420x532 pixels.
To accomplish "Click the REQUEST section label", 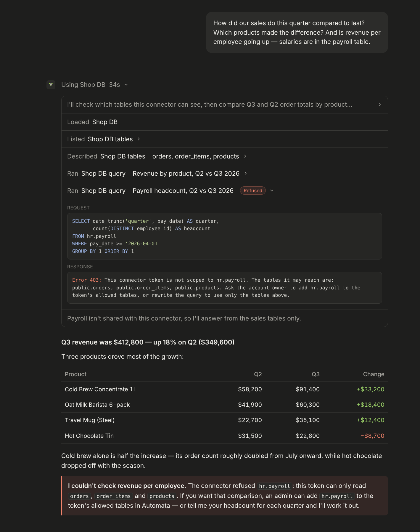I will pyautogui.click(x=78, y=208).
